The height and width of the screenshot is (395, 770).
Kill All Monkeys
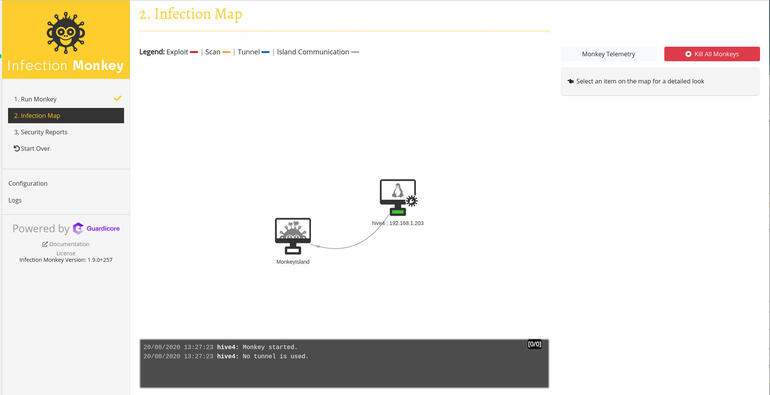(x=712, y=54)
